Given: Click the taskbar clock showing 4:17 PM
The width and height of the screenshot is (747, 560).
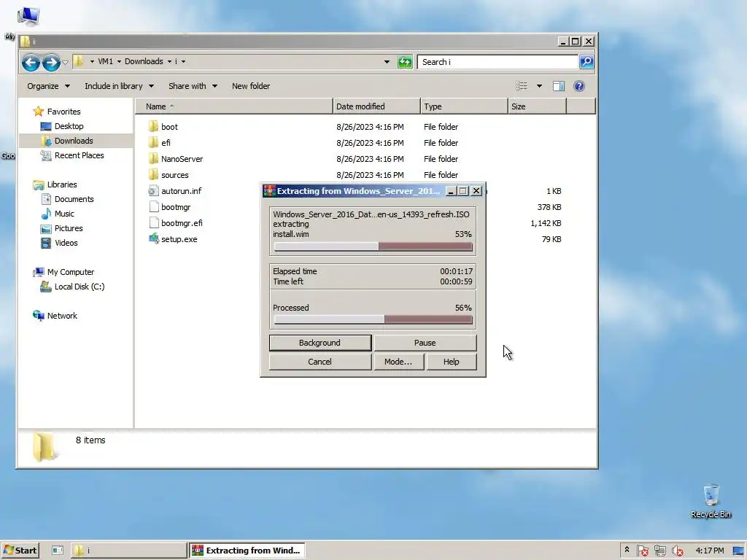Looking at the screenshot, I should [709, 551].
